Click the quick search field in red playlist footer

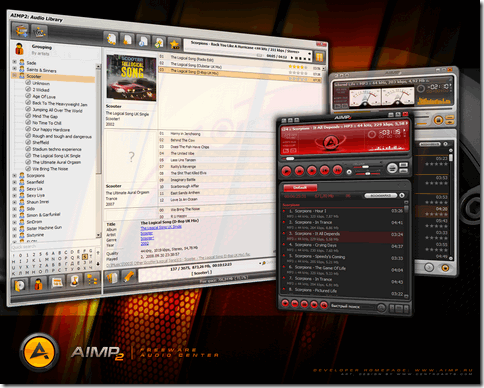tap(352, 306)
